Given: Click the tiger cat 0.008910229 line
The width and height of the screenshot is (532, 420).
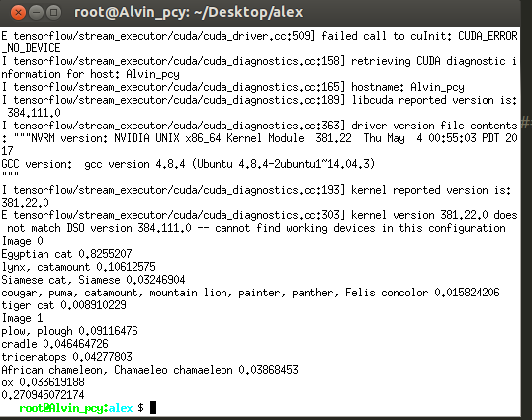Looking at the screenshot, I should click(63, 305).
